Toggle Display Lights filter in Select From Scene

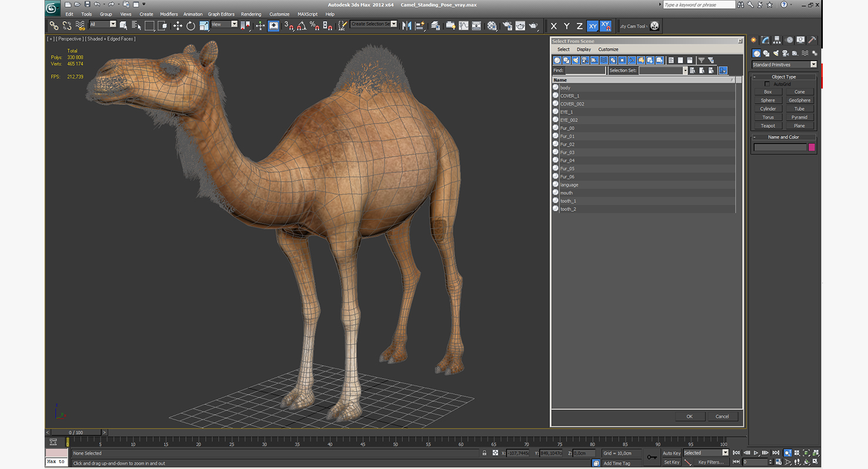tap(576, 60)
